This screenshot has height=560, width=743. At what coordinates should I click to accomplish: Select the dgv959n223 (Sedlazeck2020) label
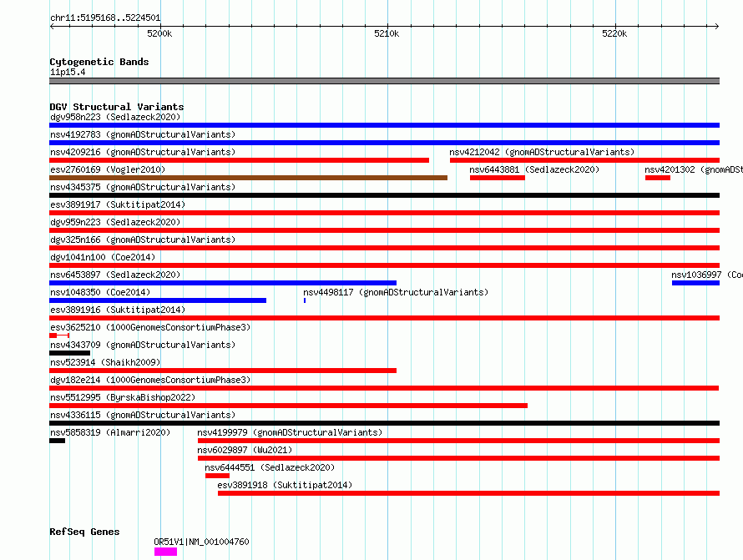[115, 222]
